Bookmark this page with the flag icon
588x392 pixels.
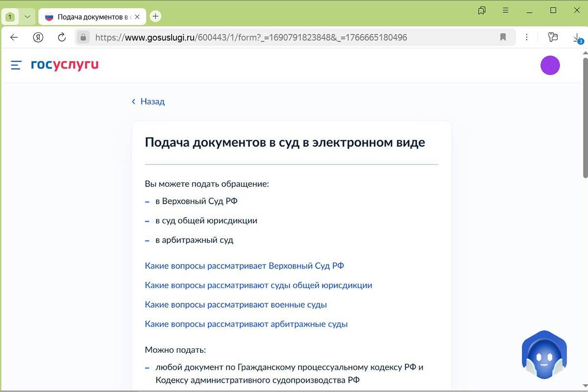[x=503, y=37]
